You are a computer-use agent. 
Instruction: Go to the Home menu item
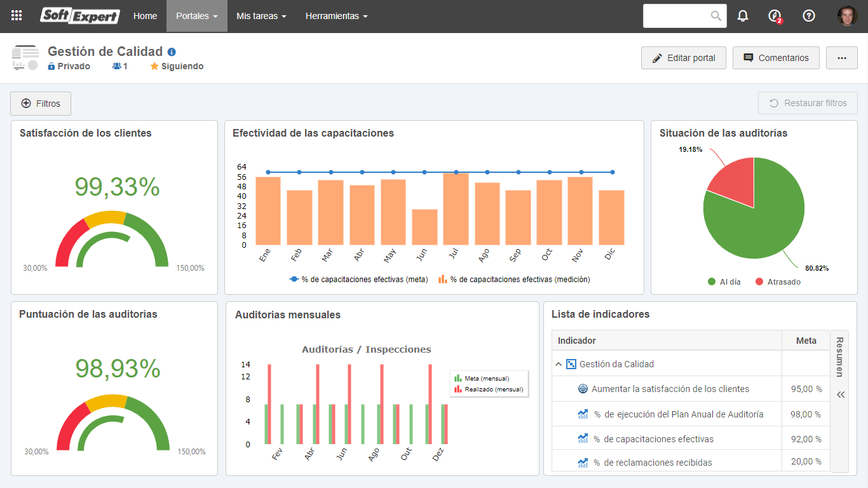(146, 16)
